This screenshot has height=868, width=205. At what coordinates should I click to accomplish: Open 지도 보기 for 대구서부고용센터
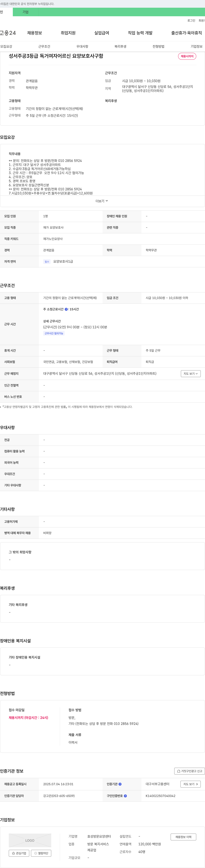[x=190, y=784]
